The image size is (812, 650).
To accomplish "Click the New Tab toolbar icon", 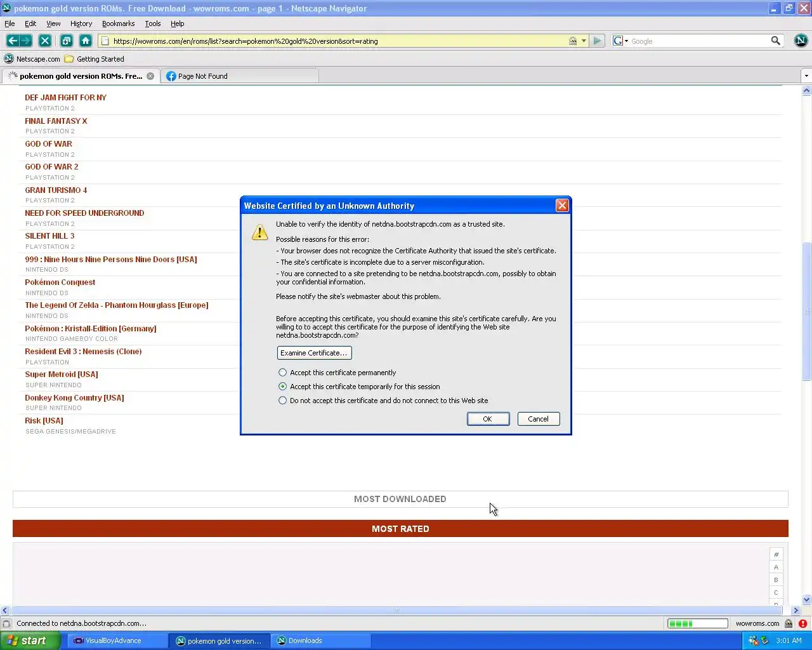I will point(66,41).
